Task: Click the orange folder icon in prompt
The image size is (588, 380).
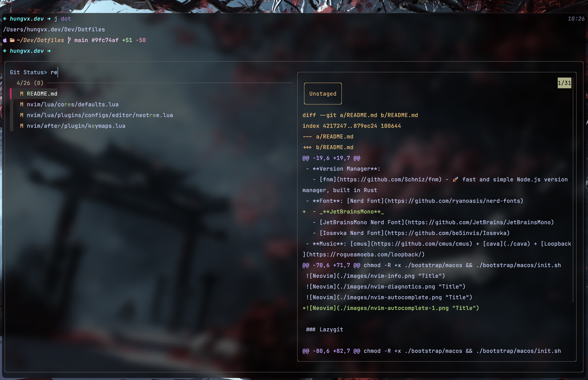Action: 12,40
